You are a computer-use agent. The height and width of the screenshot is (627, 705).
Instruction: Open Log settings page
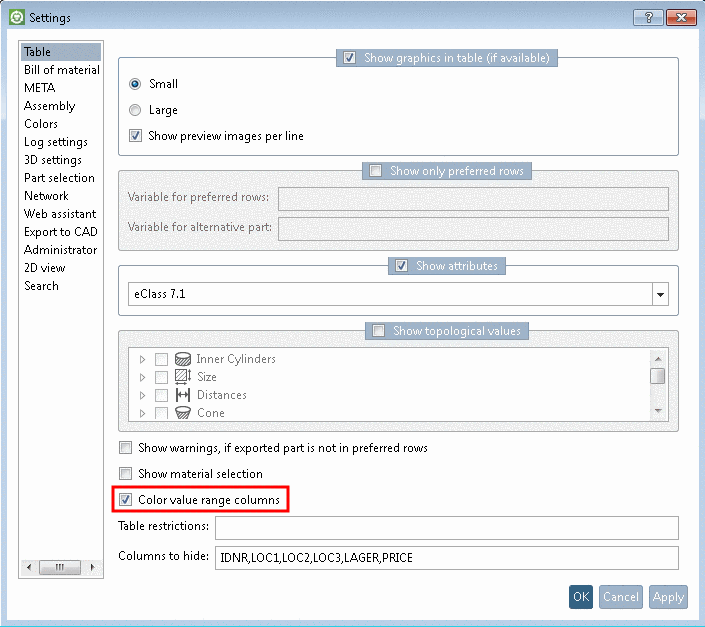56,142
